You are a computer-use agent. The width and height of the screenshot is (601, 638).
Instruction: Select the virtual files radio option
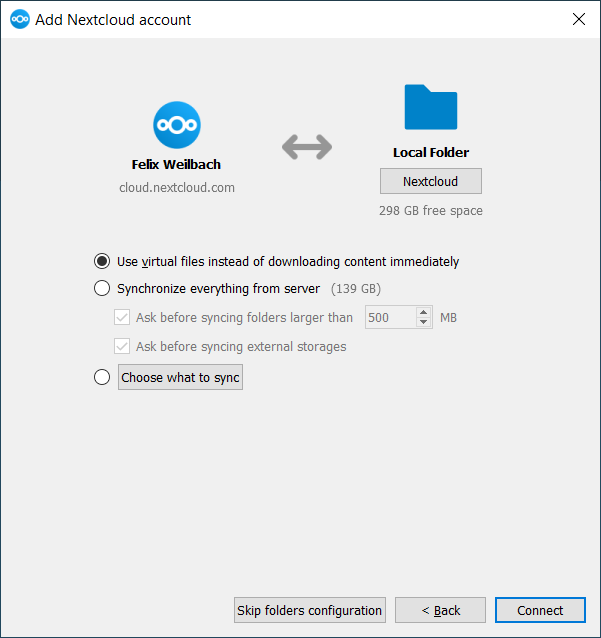(x=102, y=261)
